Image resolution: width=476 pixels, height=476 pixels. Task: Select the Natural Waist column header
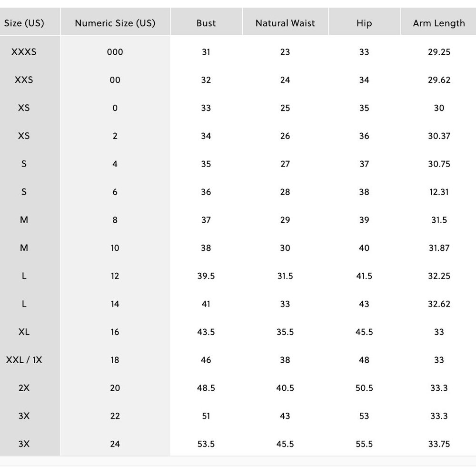pyautogui.click(x=285, y=23)
